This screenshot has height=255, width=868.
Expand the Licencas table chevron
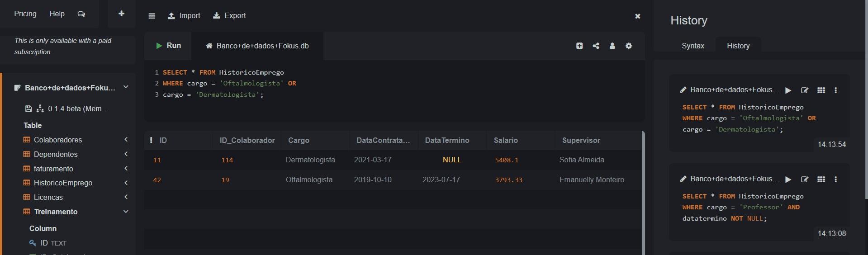click(x=126, y=197)
